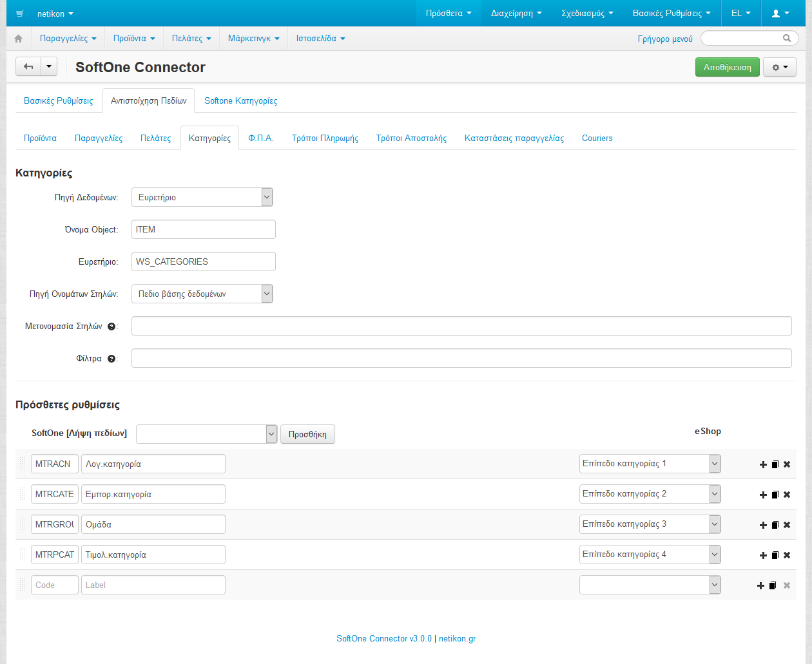Click the help icon beside Μετονομασία Στηλών
The image size is (812, 664).
(x=111, y=327)
